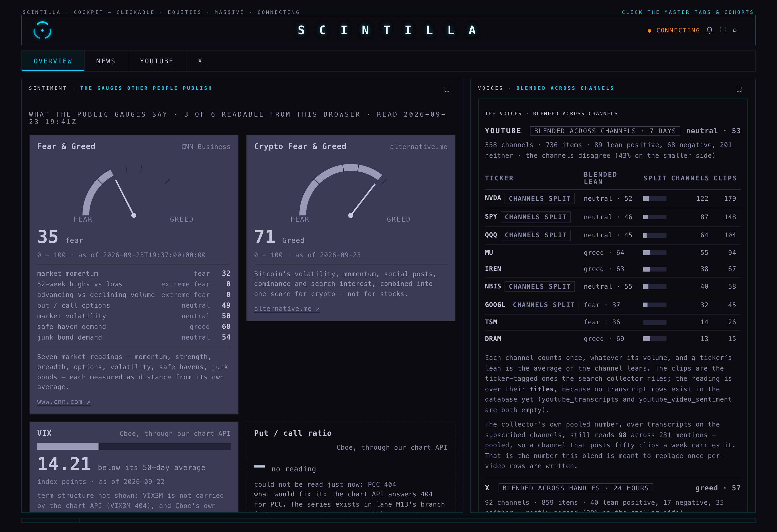Open the search magnifier icon
777x532 pixels.
[x=735, y=31]
